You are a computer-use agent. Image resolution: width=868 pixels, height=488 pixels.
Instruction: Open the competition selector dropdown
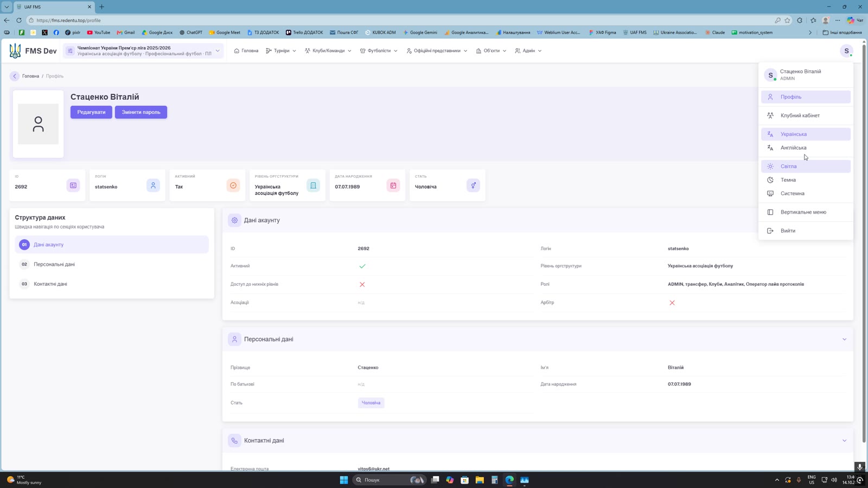click(x=144, y=51)
